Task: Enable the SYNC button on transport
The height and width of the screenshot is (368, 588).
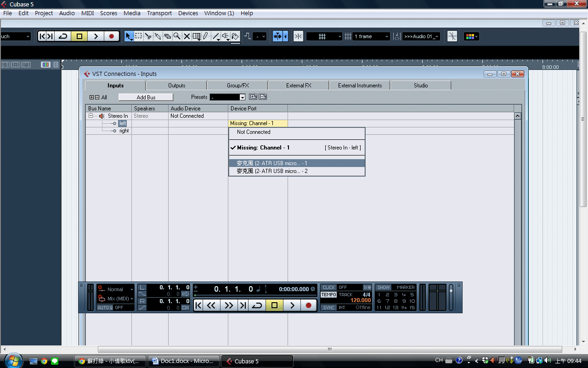Action: pos(328,308)
